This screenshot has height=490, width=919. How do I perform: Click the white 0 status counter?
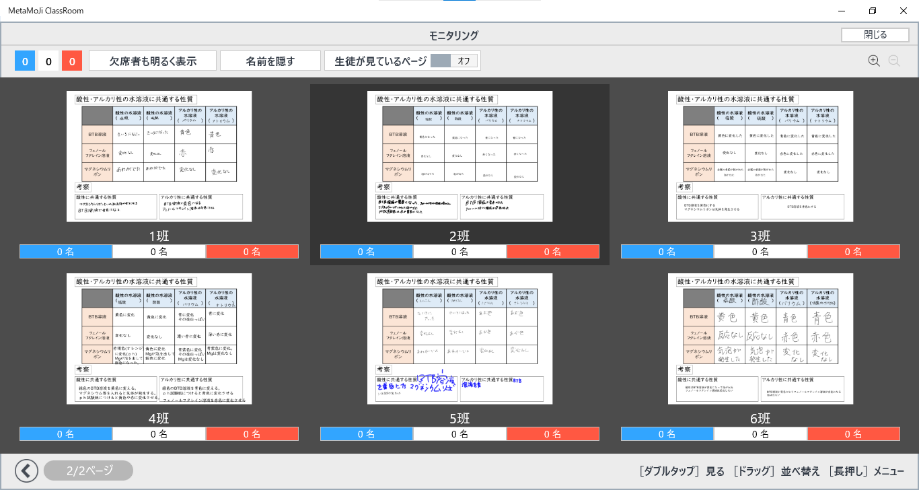pos(48,61)
